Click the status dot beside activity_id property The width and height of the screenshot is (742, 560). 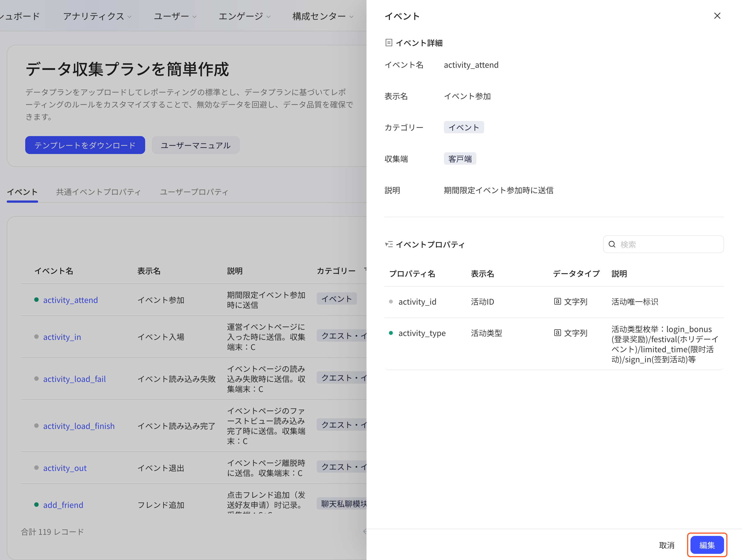click(x=390, y=302)
